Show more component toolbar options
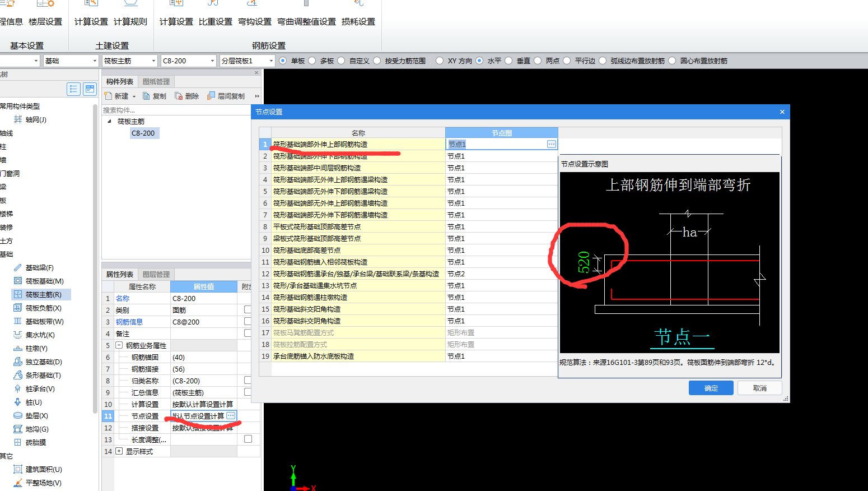Viewport: 868px width, 491px height. (x=257, y=96)
